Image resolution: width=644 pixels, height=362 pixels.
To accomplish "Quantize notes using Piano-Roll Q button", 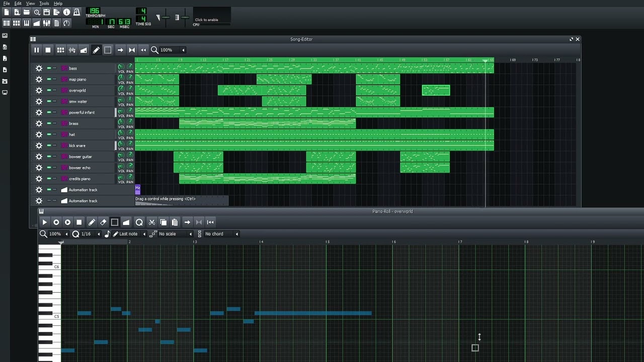I will [139, 222].
